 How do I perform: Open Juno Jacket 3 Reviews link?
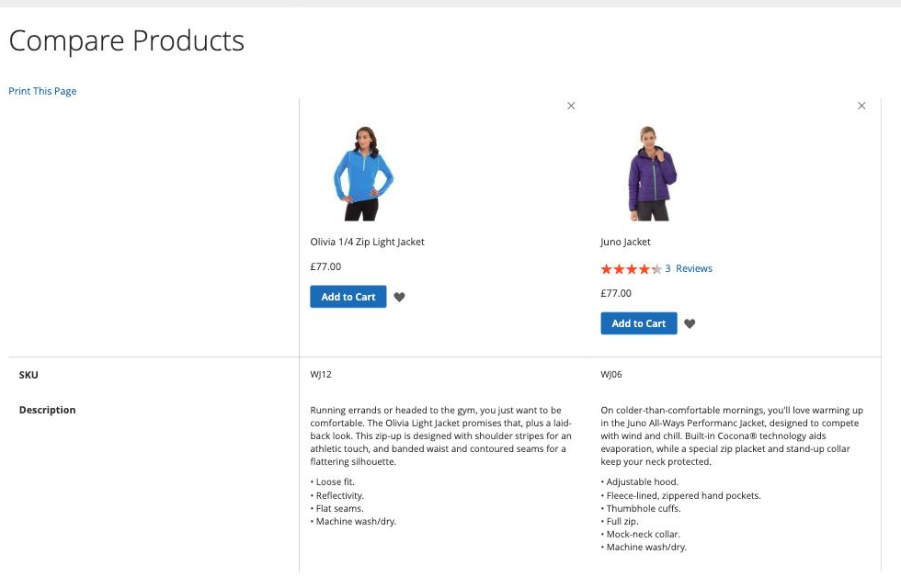pos(689,268)
